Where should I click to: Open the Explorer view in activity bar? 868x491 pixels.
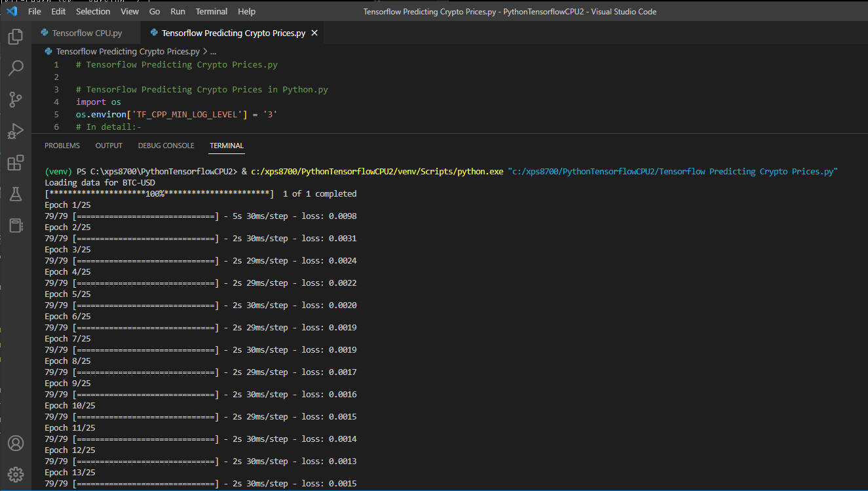[16, 36]
